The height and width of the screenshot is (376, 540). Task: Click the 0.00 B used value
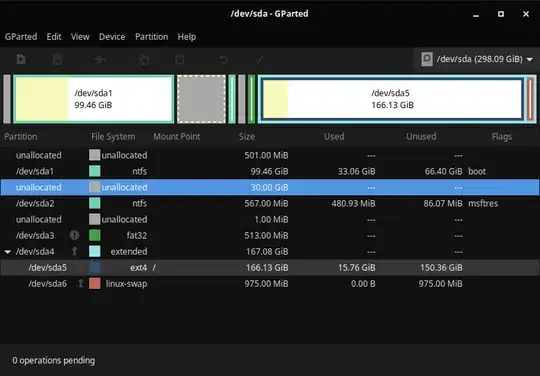[363, 283]
